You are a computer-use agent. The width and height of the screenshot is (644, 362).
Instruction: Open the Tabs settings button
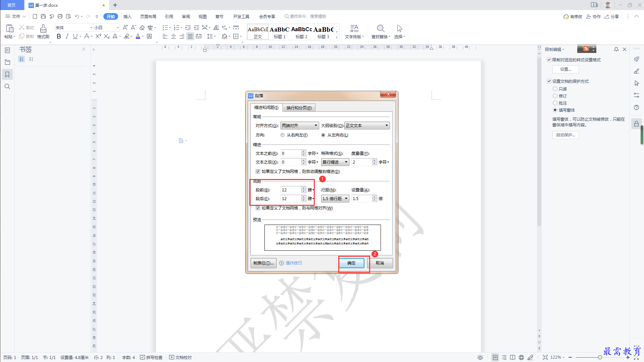click(263, 263)
